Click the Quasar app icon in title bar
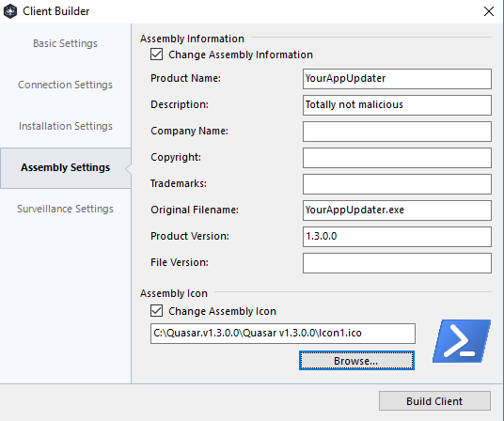Viewport: 504px width, 421px height. click(x=10, y=11)
